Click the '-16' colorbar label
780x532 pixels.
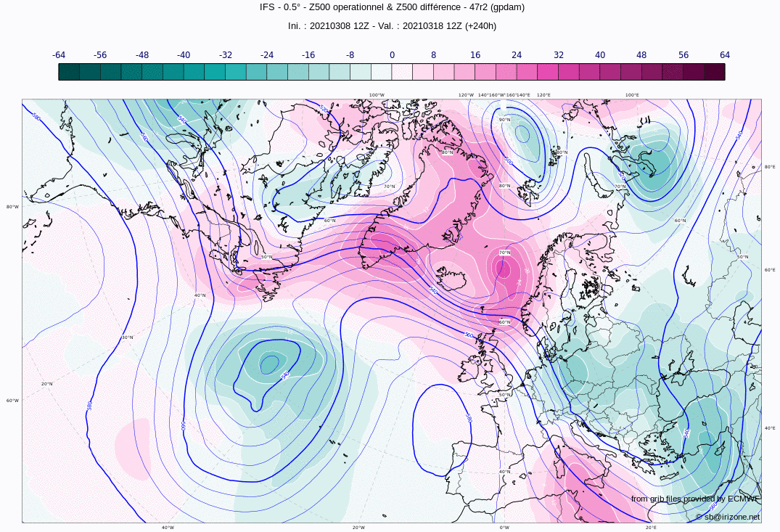(x=308, y=54)
